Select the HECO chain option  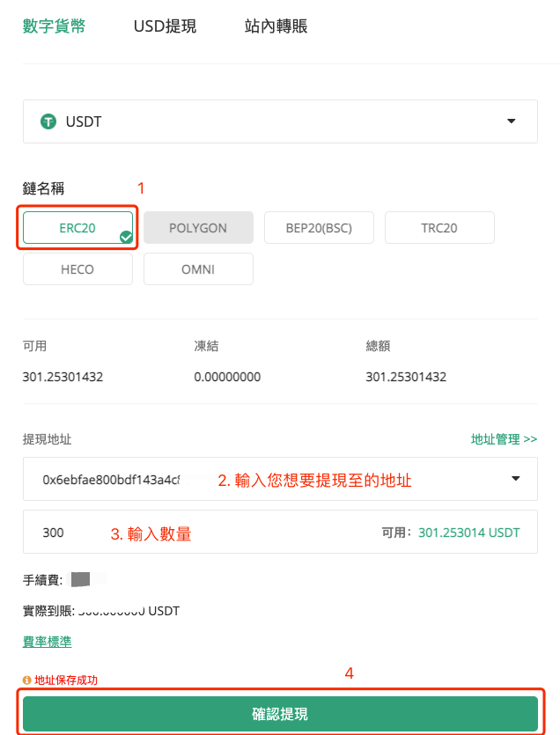(x=77, y=269)
